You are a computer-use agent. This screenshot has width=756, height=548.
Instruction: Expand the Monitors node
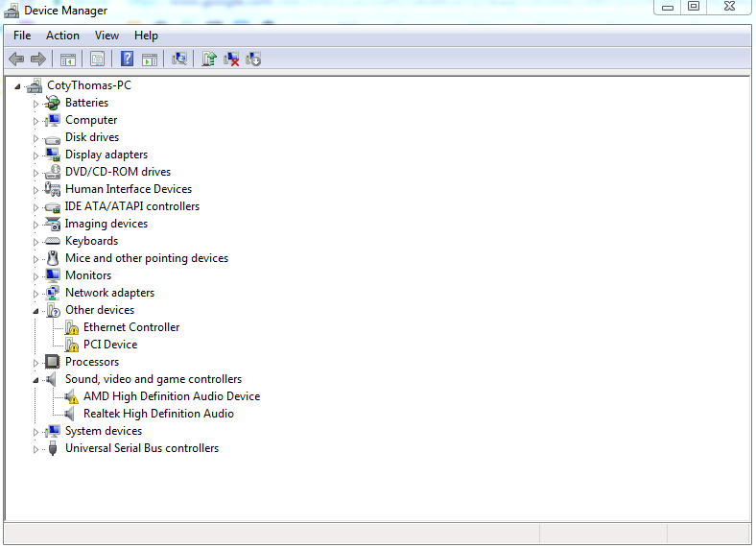(x=35, y=276)
